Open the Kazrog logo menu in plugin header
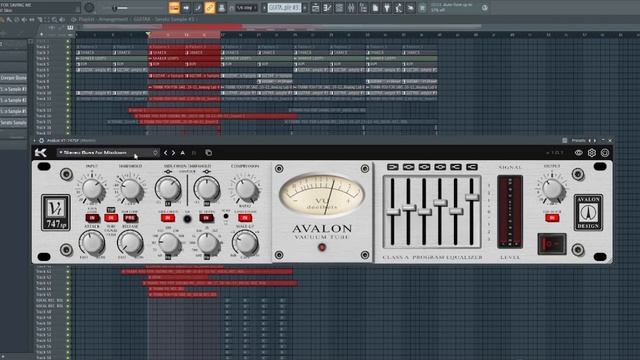This screenshot has width=640, height=360. coord(40,153)
